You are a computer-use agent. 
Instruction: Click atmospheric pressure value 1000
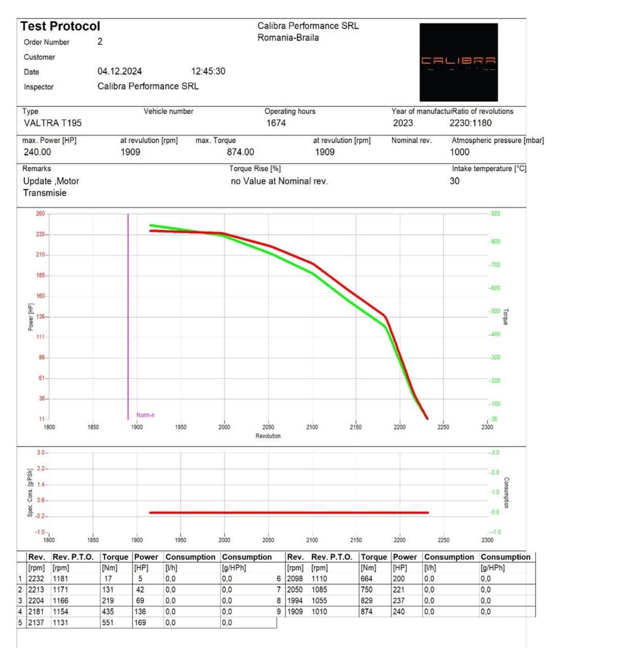tap(460, 152)
